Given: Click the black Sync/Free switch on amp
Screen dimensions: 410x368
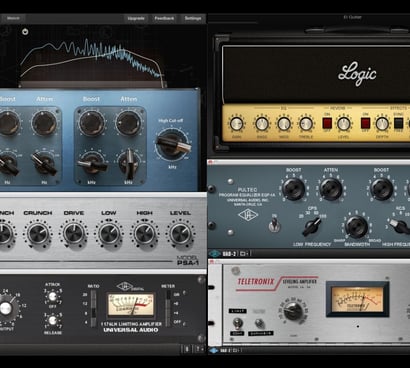Looking at the screenshot, I should [398, 123].
